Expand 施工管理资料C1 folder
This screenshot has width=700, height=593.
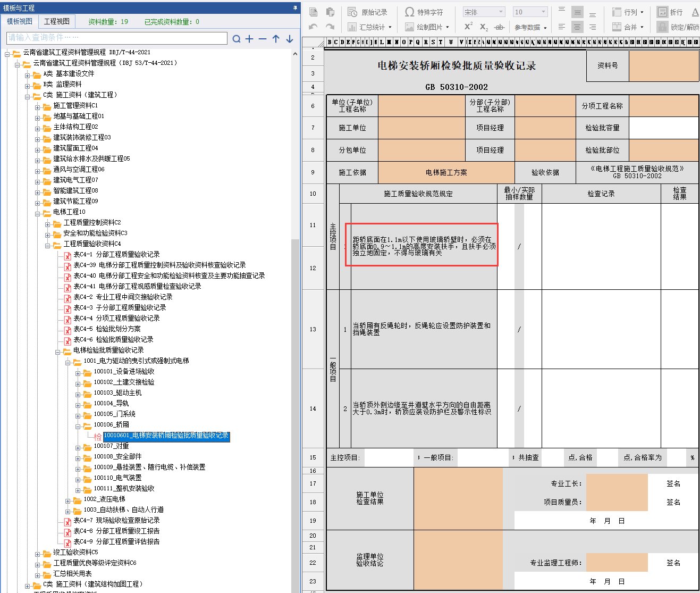coord(38,107)
